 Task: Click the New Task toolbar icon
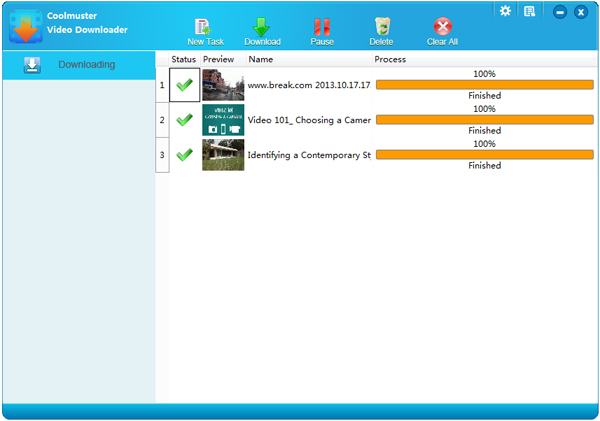pyautogui.click(x=204, y=28)
